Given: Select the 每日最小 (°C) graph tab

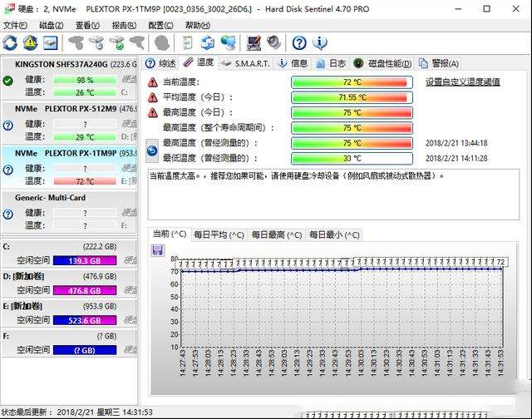Looking at the screenshot, I should click(334, 234).
